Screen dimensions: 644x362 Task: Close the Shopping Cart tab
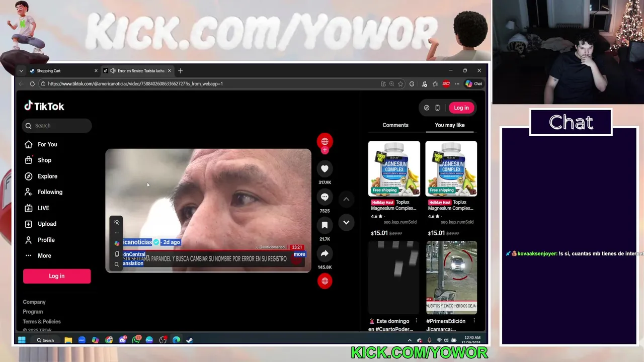96,71
